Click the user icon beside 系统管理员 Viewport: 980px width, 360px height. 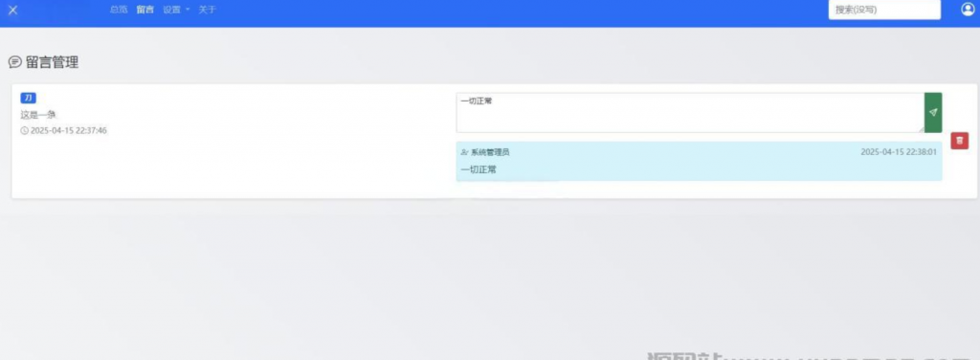[464, 152]
